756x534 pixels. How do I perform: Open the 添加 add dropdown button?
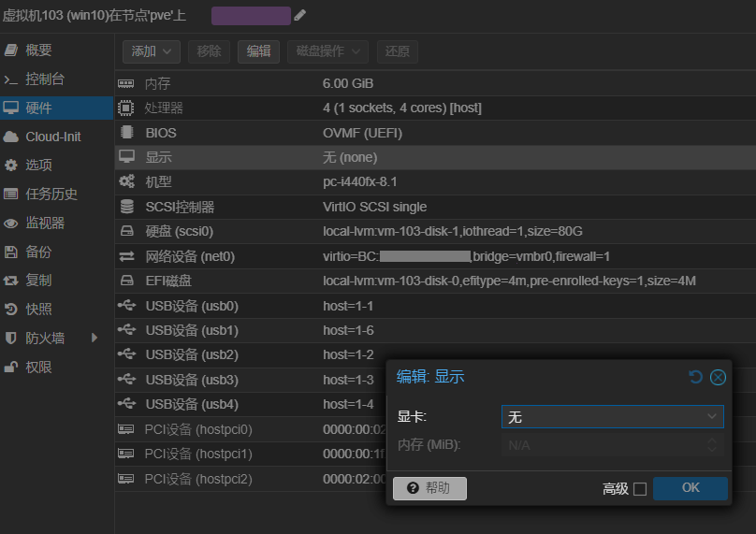pos(152,51)
